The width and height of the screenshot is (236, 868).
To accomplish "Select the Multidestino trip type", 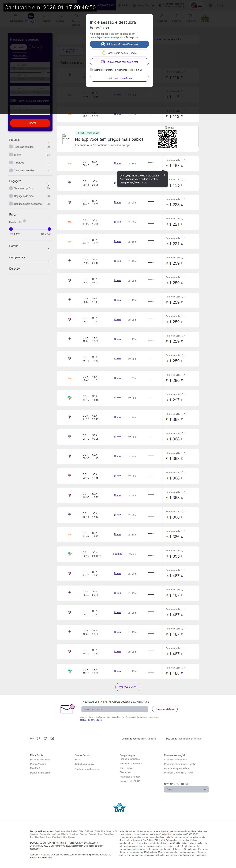I will tap(19, 56).
